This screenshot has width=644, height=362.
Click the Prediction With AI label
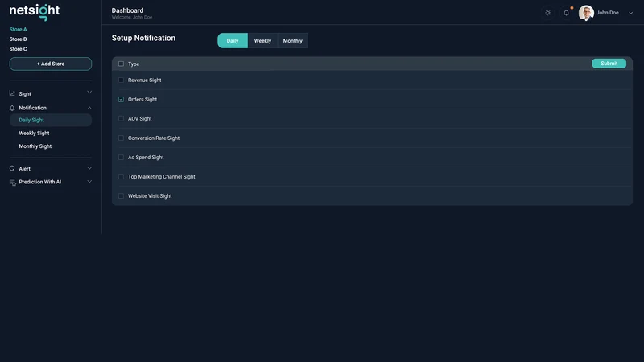tap(39, 182)
